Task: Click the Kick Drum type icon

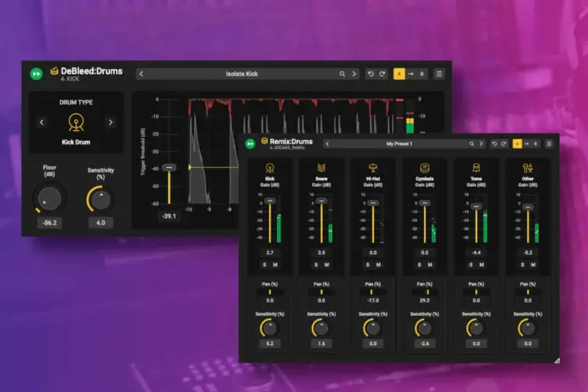Action: click(76, 122)
